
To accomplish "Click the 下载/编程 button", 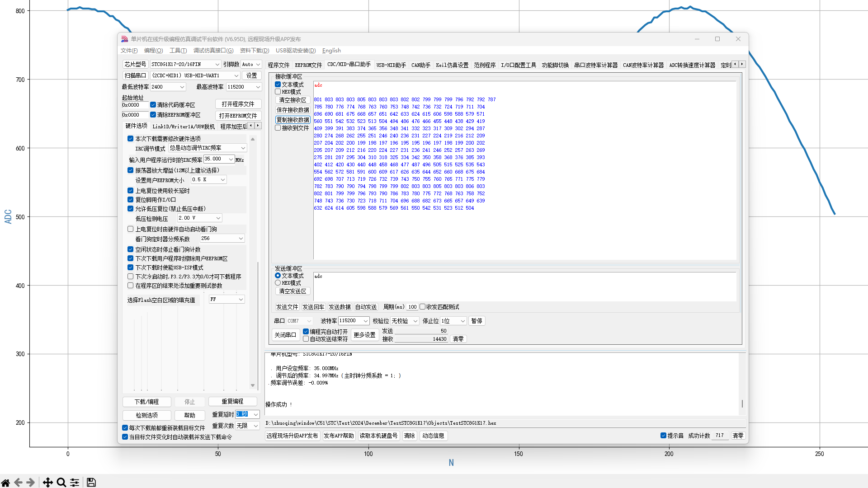I will click(x=147, y=402).
